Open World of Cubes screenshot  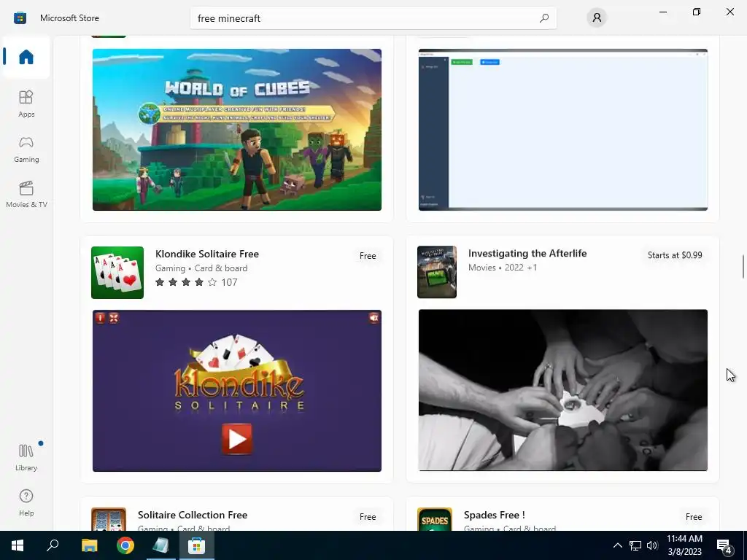[237, 130]
